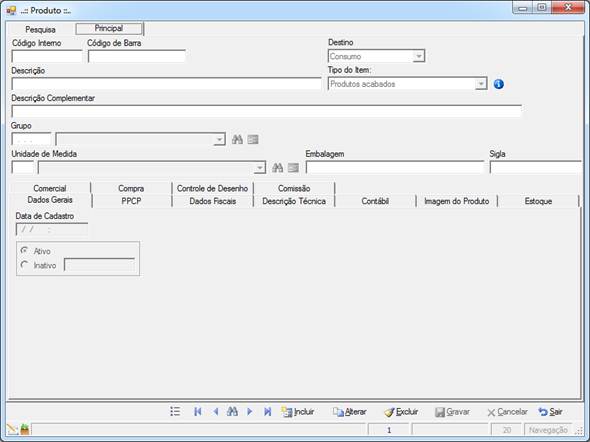Open the Compra tab
Image resolution: width=590 pixels, height=442 pixels.
[x=131, y=188]
